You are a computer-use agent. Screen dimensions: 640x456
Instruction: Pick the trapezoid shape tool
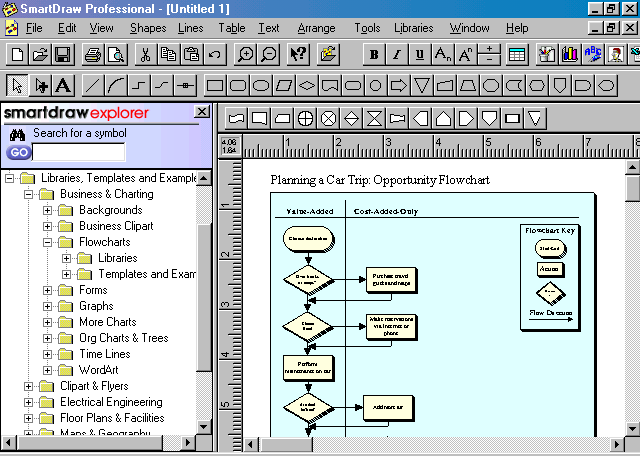467,86
